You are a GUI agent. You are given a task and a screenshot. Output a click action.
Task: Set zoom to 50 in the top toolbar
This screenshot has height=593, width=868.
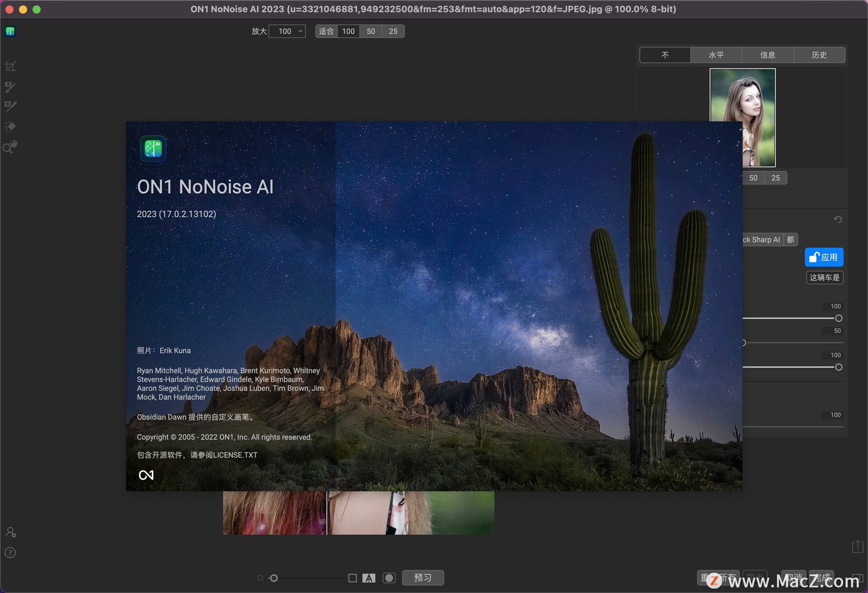point(371,31)
